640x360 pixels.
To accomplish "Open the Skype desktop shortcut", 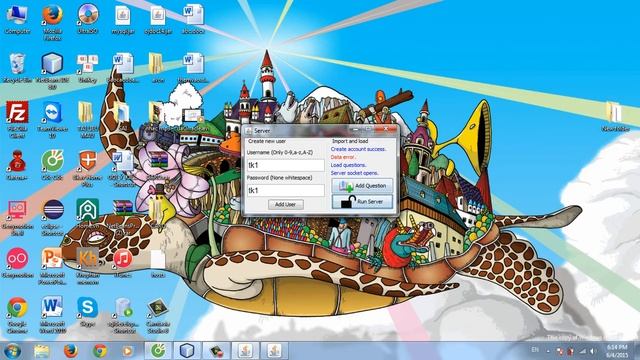I will 87,311.
